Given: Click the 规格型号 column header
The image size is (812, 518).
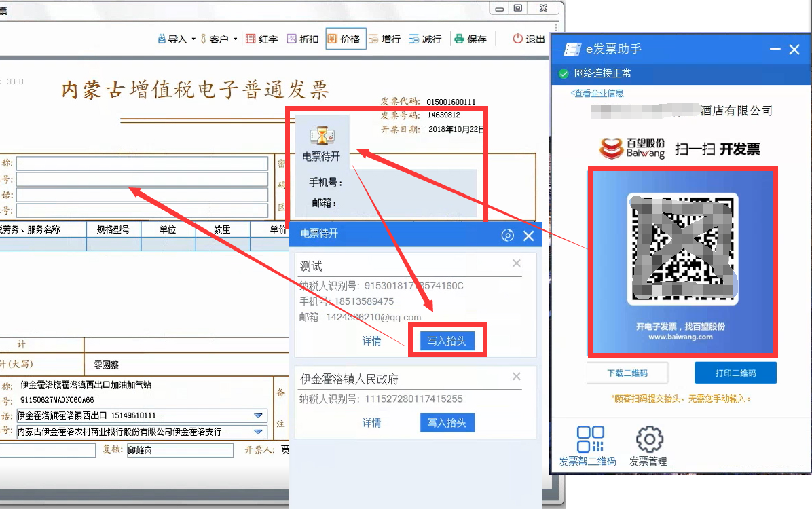Looking at the screenshot, I should [x=113, y=229].
